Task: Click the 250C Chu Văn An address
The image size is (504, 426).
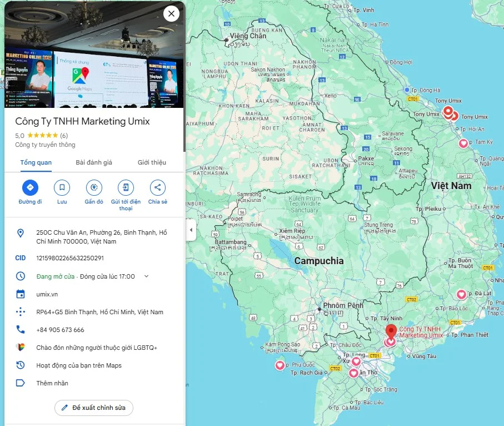Action: click(x=102, y=237)
